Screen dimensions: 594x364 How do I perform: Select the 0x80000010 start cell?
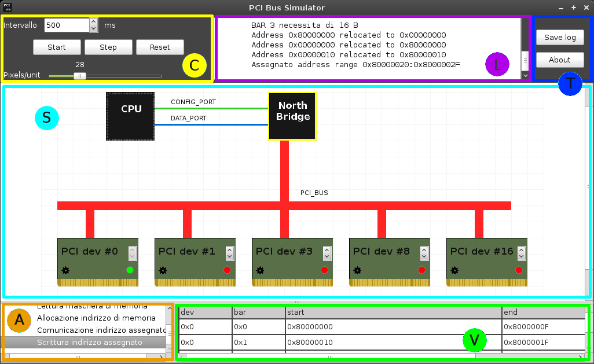tap(394, 343)
